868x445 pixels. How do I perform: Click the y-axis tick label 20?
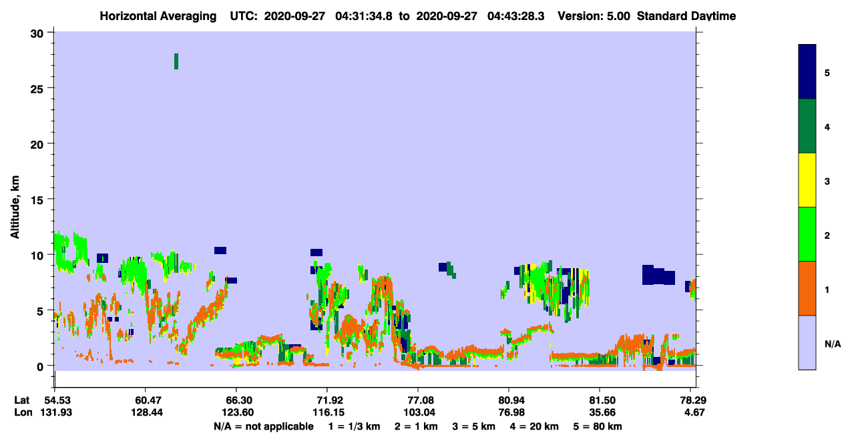[39, 144]
